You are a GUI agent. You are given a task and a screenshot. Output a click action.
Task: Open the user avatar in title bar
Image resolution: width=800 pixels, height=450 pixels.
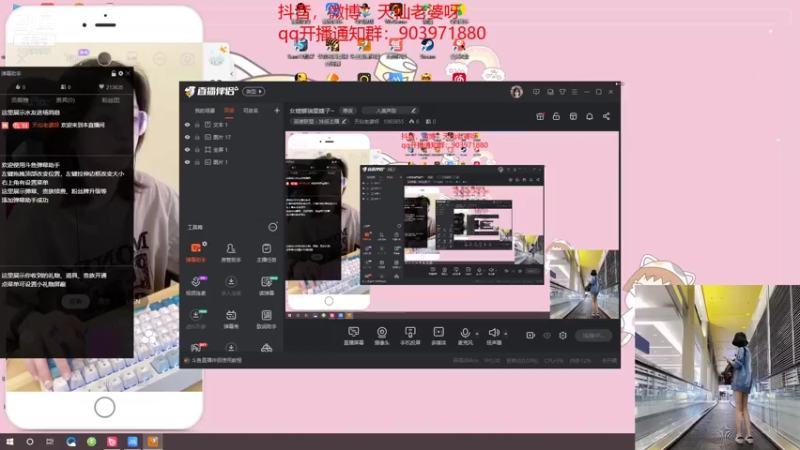pos(516,92)
